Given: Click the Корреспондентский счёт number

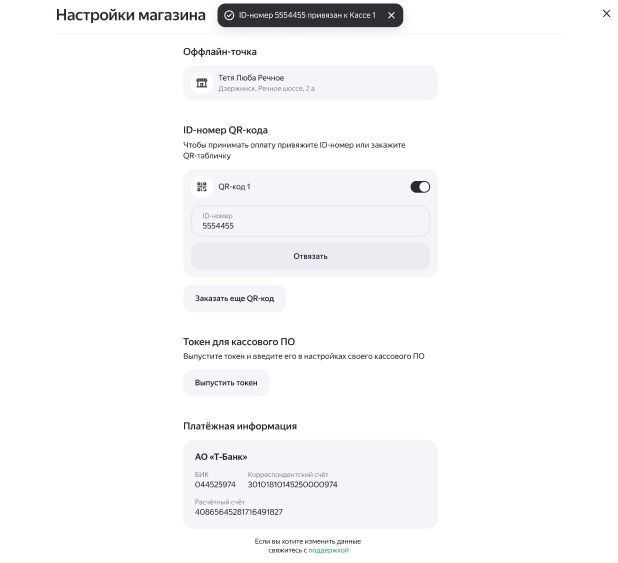Looking at the screenshot, I should (x=292, y=484).
